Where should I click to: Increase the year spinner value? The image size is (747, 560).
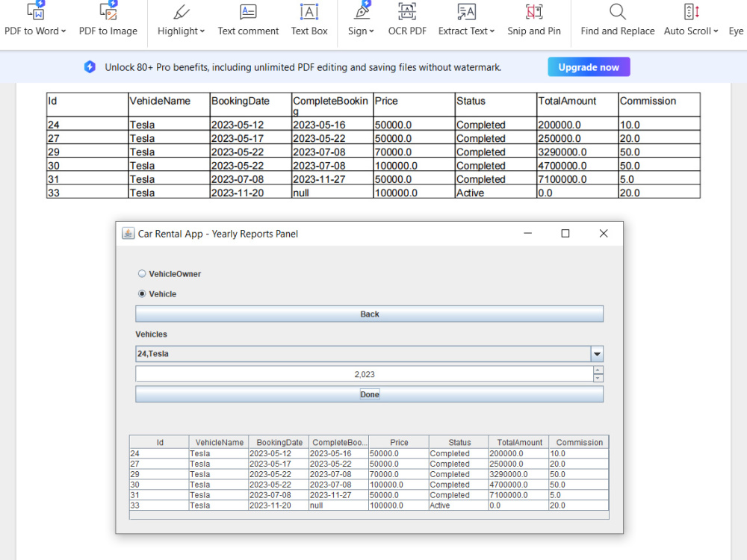[598, 370]
